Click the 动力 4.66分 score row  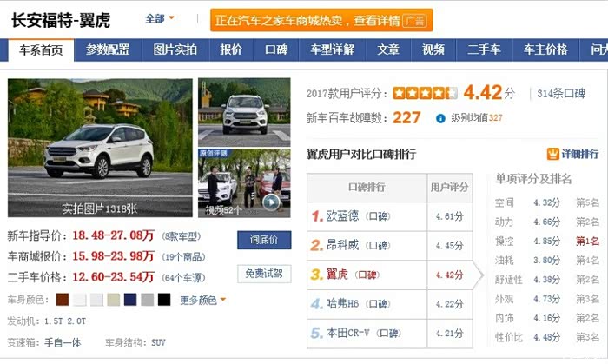(547, 222)
